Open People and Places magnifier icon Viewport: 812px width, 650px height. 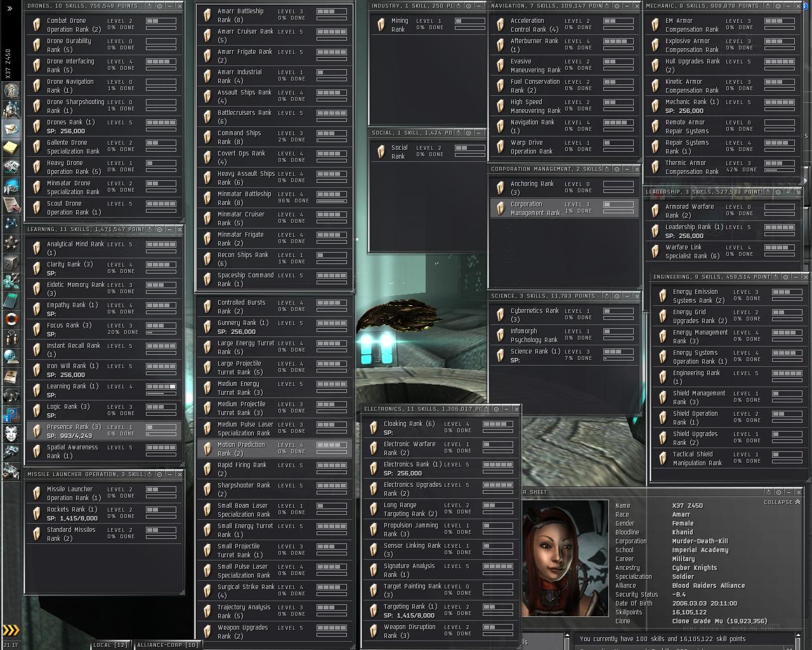coord(12,110)
